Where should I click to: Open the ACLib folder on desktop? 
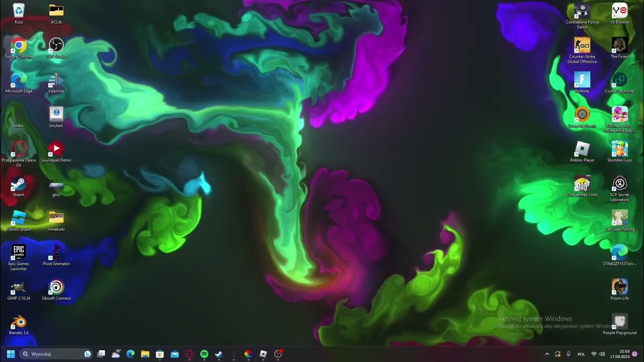(56, 14)
